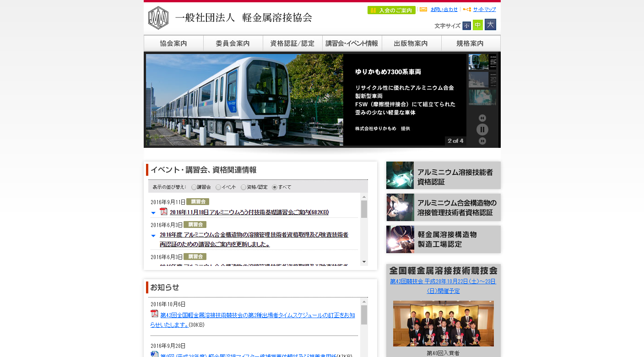This screenshot has height=357, width=644.
Task: Click the JLWA association logo icon
Action: click(158, 18)
